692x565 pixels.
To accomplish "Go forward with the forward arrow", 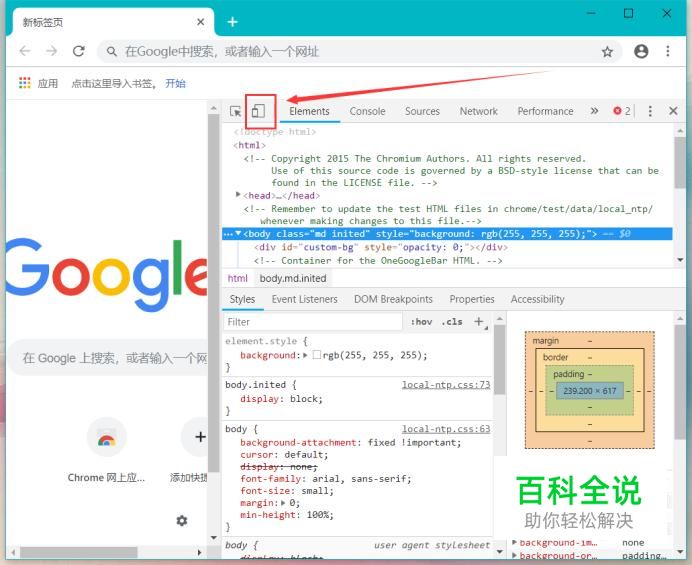I will click(52, 51).
